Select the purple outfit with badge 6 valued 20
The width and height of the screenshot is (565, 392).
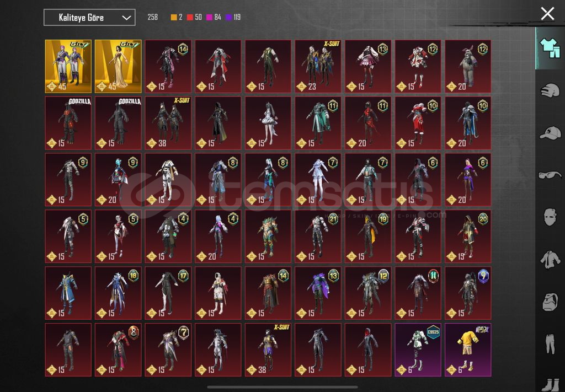pyautogui.click(x=468, y=180)
